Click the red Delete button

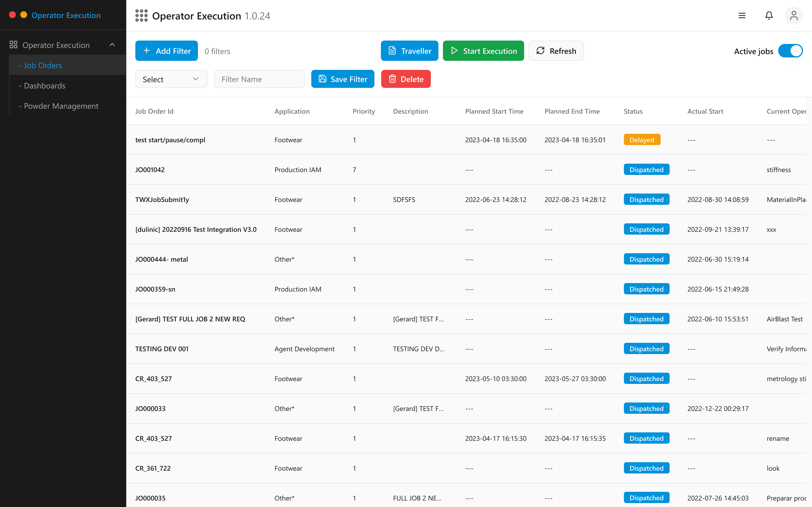tap(406, 79)
